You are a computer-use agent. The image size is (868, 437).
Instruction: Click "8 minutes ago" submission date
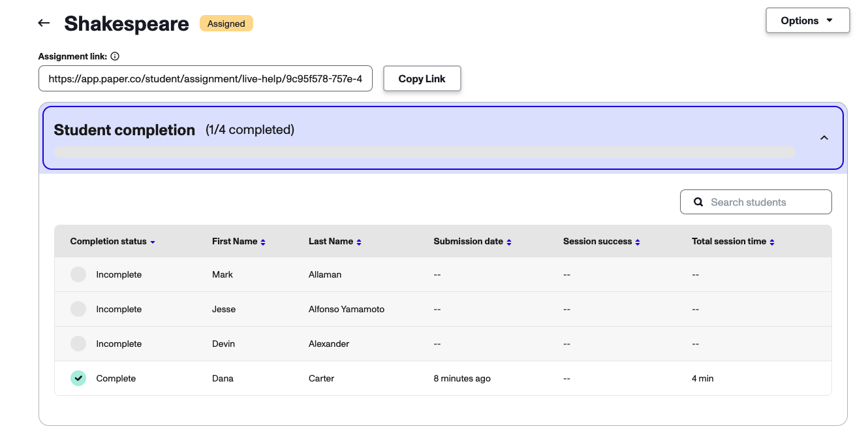pyautogui.click(x=462, y=378)
